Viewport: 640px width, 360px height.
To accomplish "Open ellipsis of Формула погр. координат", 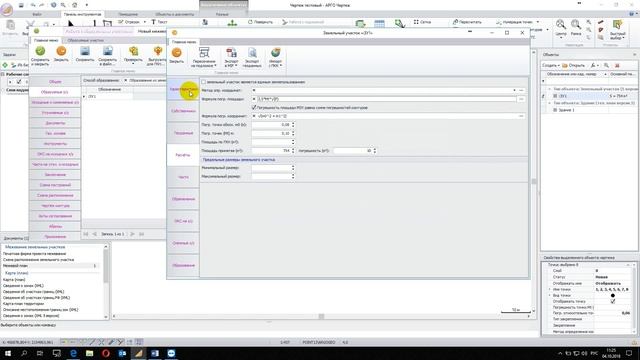I will 521,116.
